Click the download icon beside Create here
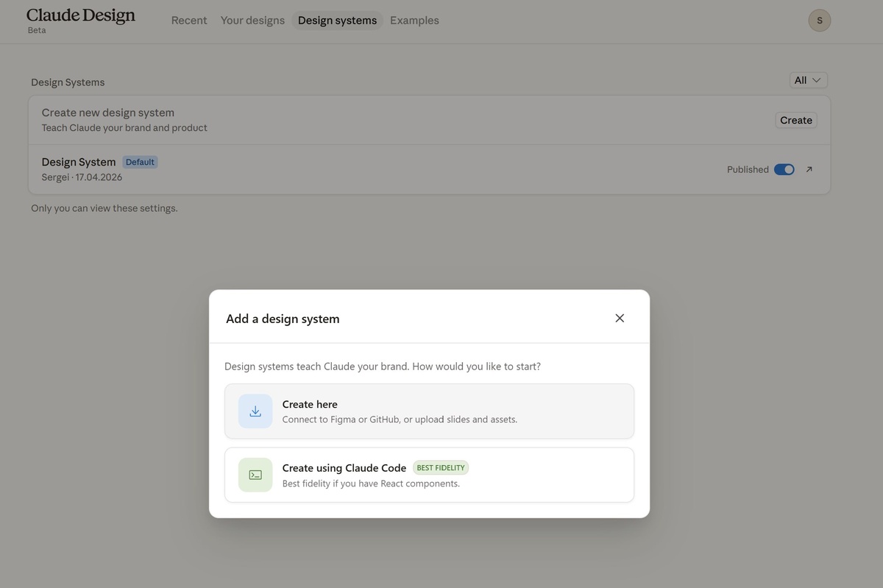 (x=255, y=411)
